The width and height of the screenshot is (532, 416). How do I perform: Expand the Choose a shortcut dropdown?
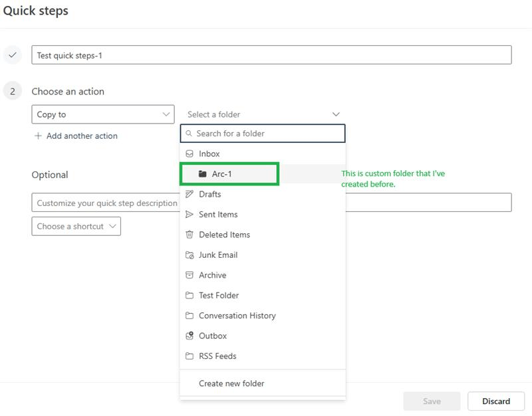[x=76, y=226]
